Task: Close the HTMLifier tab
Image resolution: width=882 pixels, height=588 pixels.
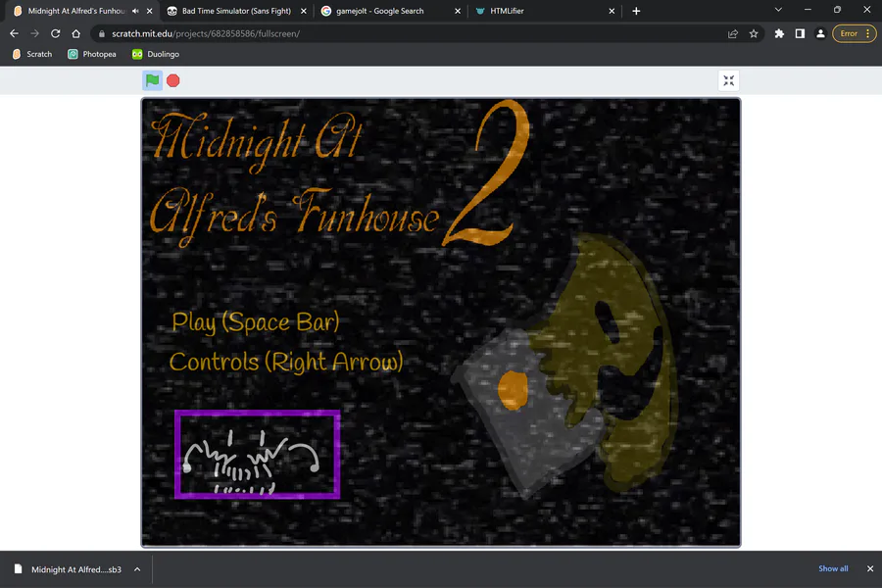Action: 612,11
